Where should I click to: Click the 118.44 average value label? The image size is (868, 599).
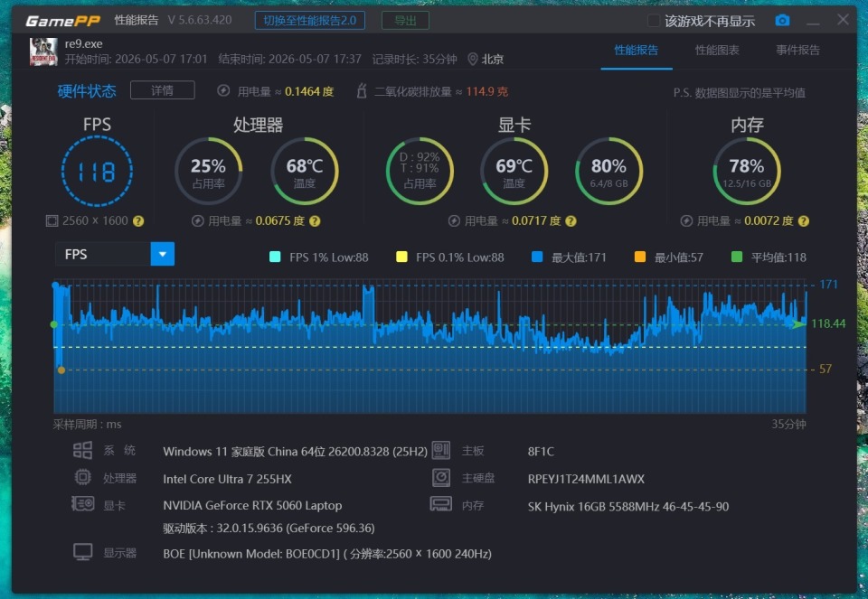coord(828,323)
